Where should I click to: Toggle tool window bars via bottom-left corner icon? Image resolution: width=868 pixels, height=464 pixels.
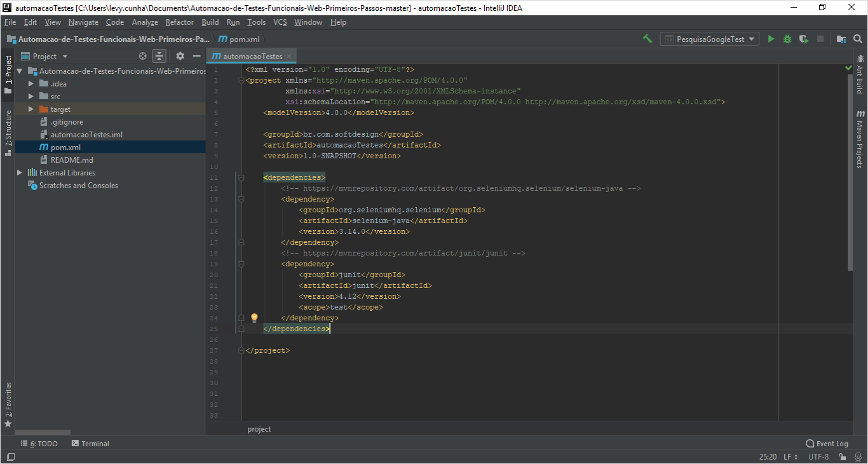[11, 457]
